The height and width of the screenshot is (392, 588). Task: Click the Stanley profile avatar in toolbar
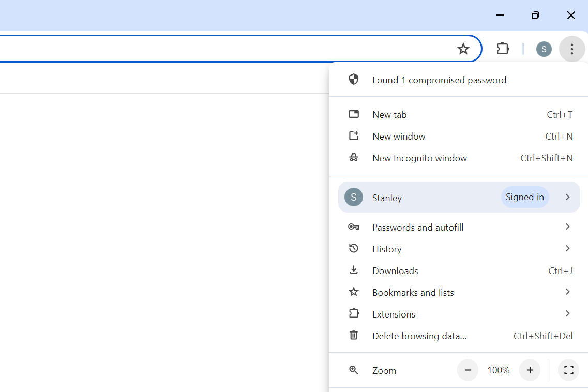point(544,49)
